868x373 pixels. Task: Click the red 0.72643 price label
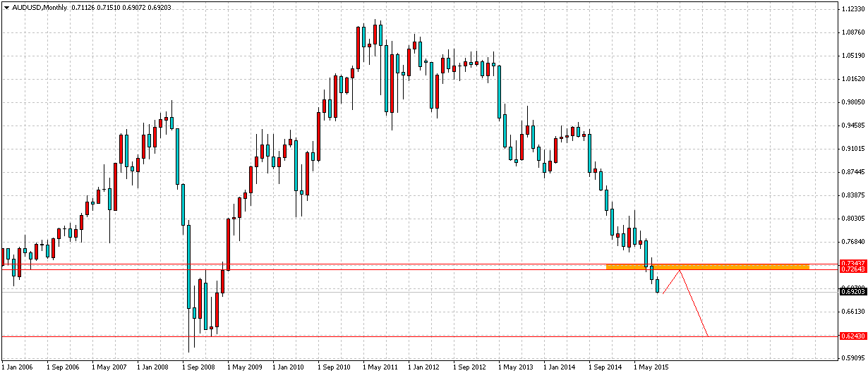pos(852,270)
